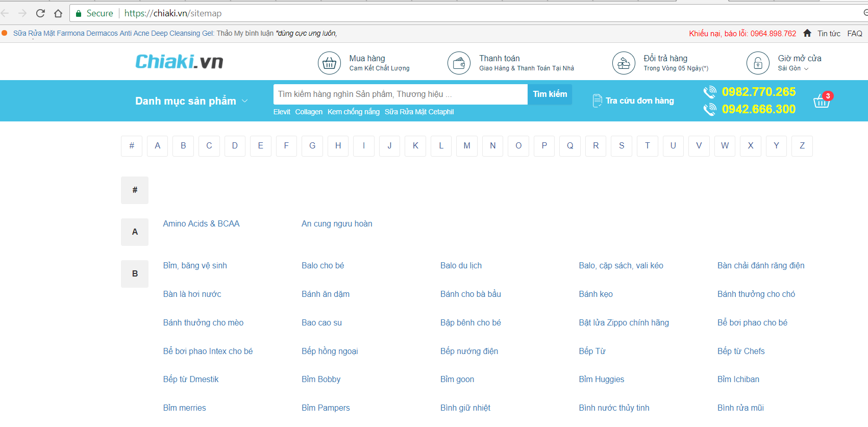868x427 pixels.
Task: Expand the Danh mục sản phẩm menu
Action: pos(191,101)
